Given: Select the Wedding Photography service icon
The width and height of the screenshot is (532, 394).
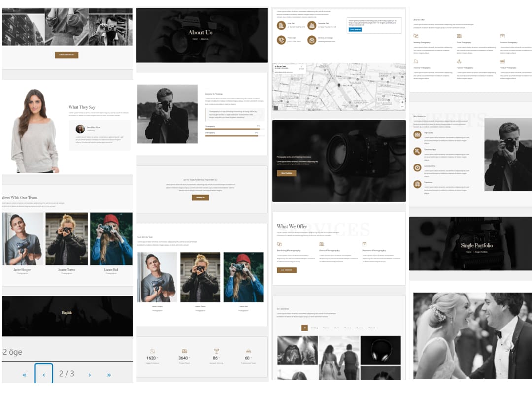Looking at the screenshot, I should (x=279, y=244).
